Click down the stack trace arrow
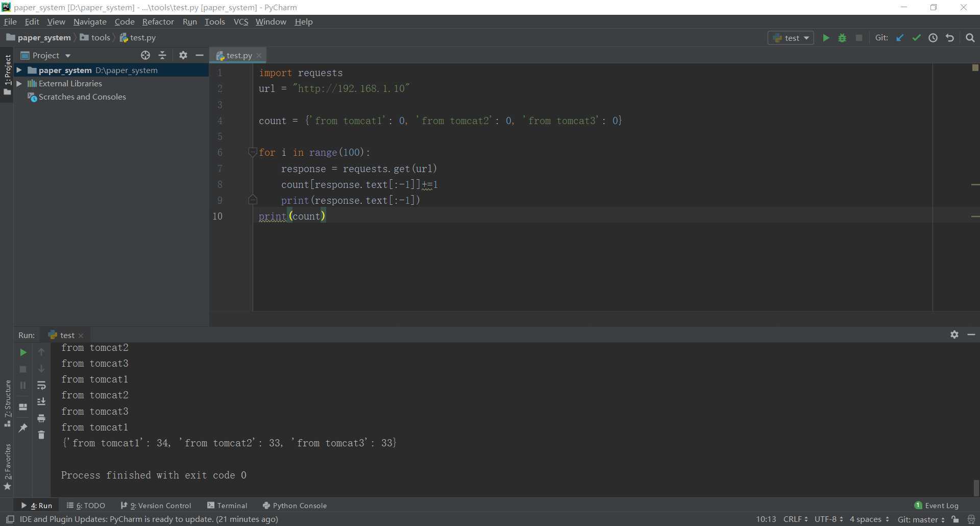 click(x=41, y=369)
